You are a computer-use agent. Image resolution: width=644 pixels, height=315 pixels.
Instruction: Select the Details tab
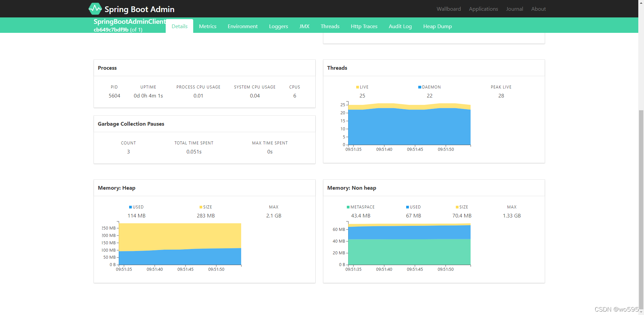[179, 26]
